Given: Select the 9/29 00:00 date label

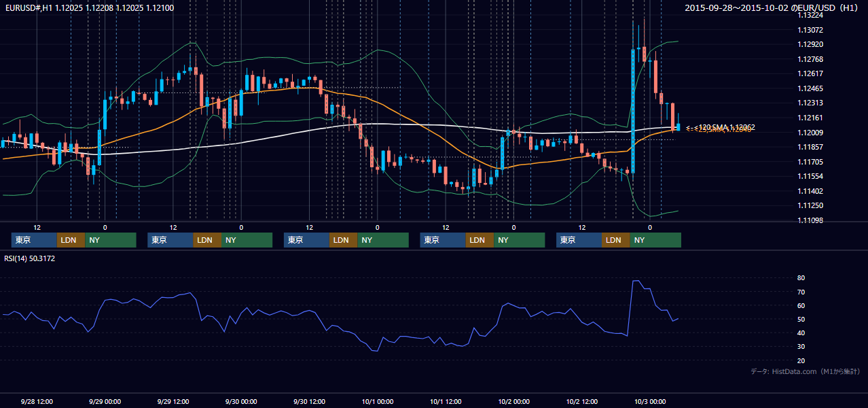Looking at the screenshot, I should (105, 402).
